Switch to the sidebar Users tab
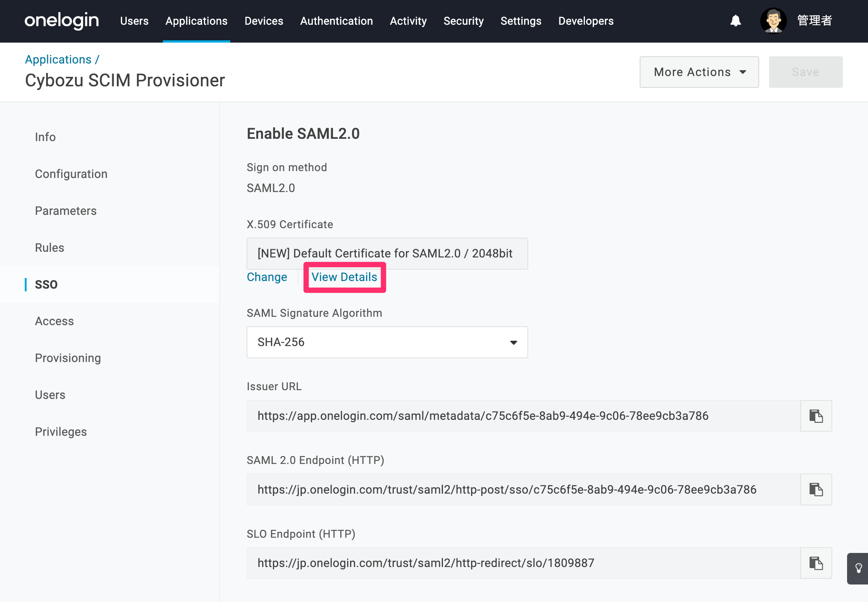 (50, 395)
